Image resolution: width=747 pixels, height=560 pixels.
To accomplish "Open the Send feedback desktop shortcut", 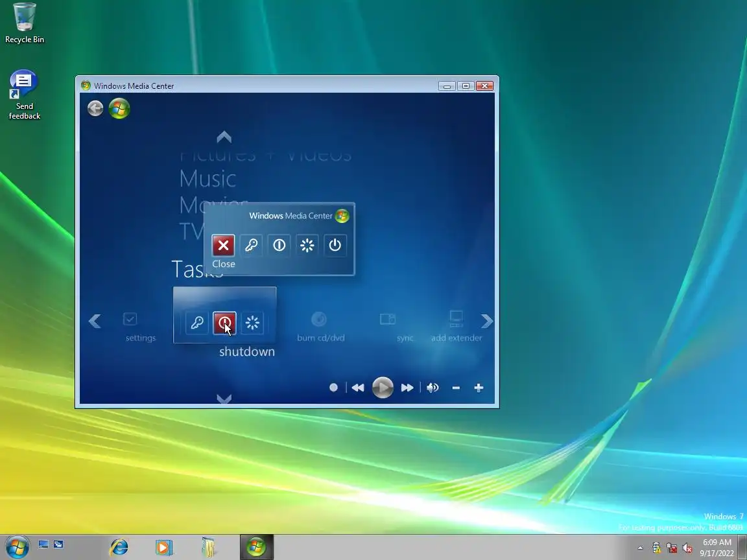I will [x=24, y=95].
